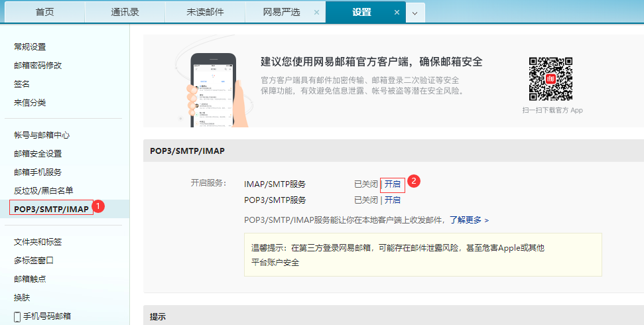644x325 pixels.
Task: Select 邮箱安全设置 in the sidebar
Action: coord(38,153)
